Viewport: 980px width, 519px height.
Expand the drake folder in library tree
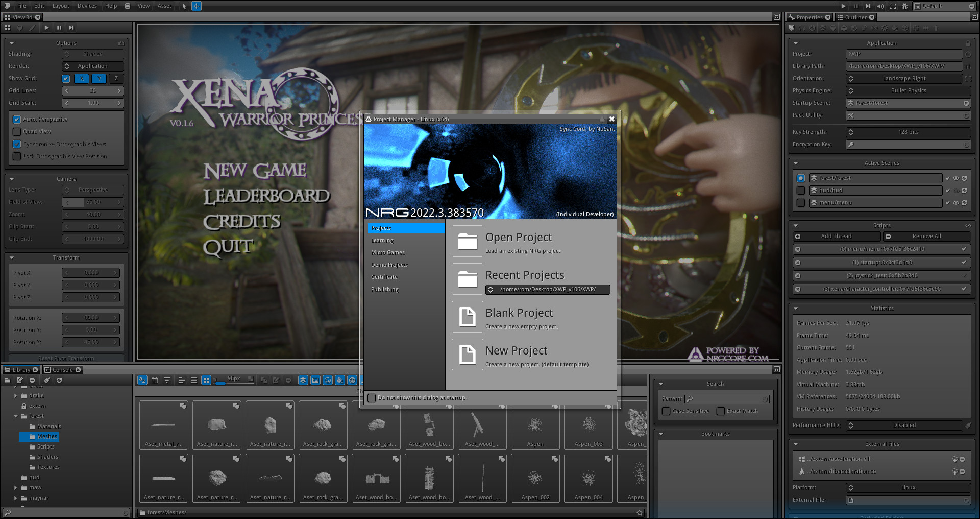pos(16,396)
